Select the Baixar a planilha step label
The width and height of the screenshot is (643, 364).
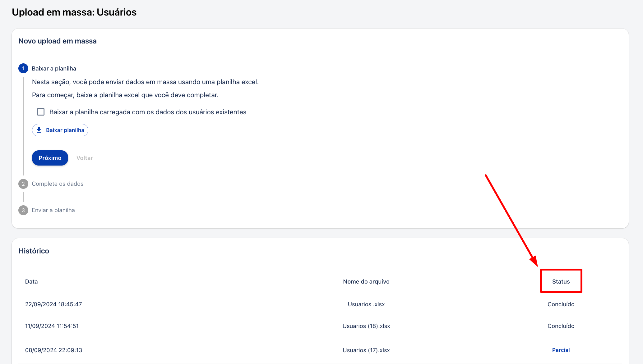(54, 69)
